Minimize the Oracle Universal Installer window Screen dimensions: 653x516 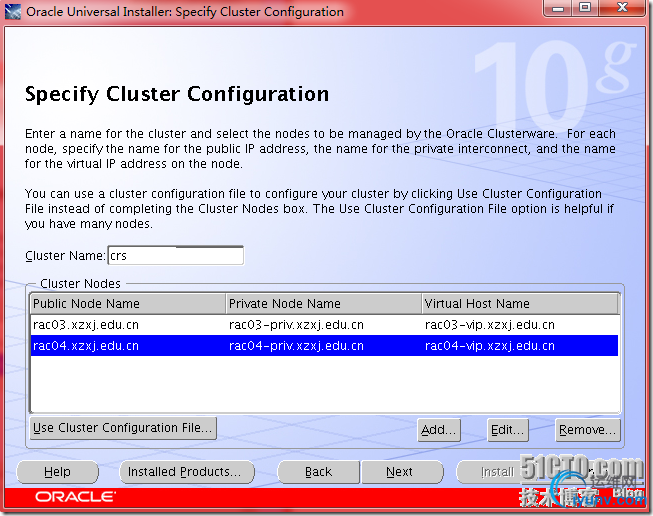point(558,8)
